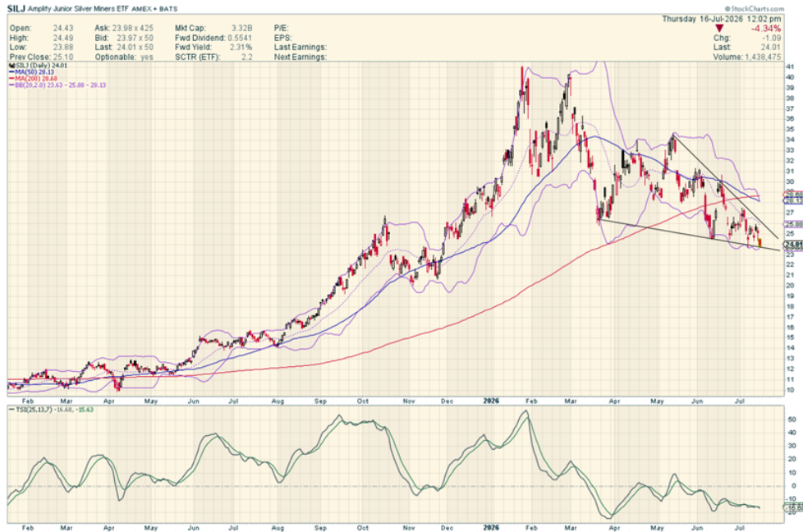Click the 2026 label below the TSI panel
This screenshot has width=803, height=532.
point(491,527)
